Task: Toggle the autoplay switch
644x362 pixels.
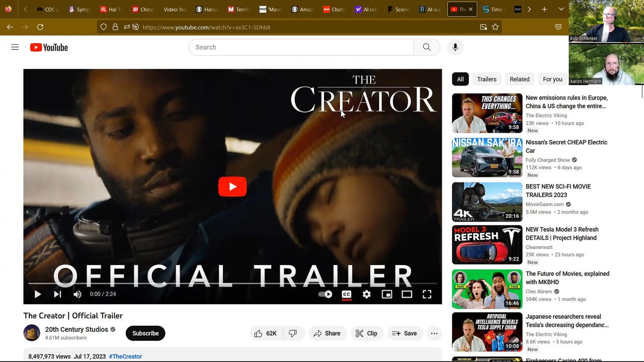Action: pyautogui.click(x=326, y=295)
